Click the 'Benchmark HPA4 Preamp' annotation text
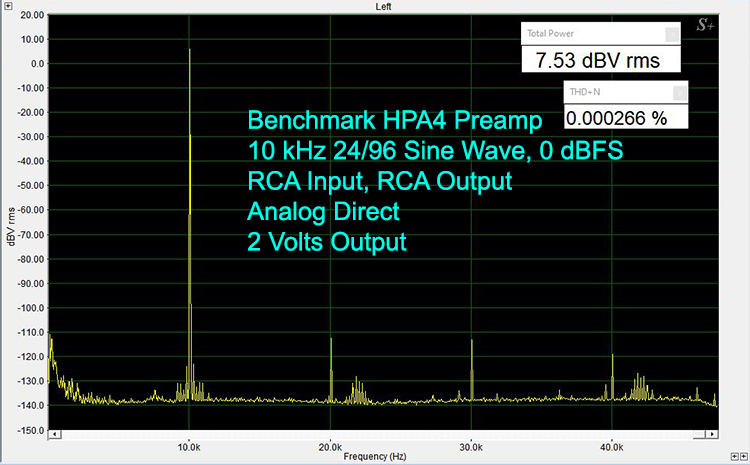The height and width of the screenshot is (465, 750). click(x=394, y=121)
